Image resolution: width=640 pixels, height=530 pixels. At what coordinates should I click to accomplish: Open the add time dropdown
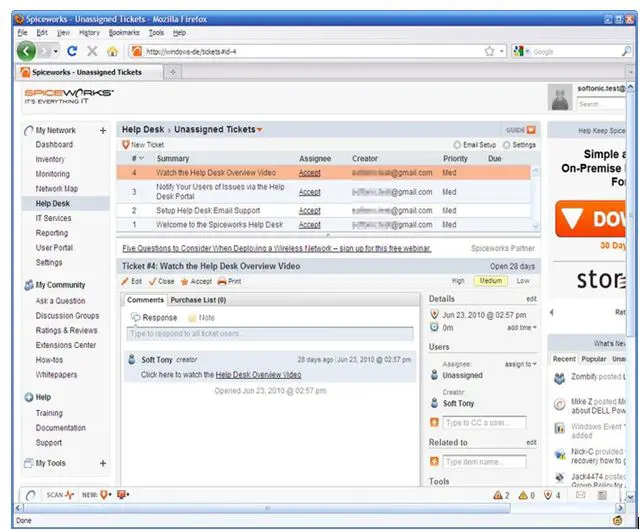522,327
